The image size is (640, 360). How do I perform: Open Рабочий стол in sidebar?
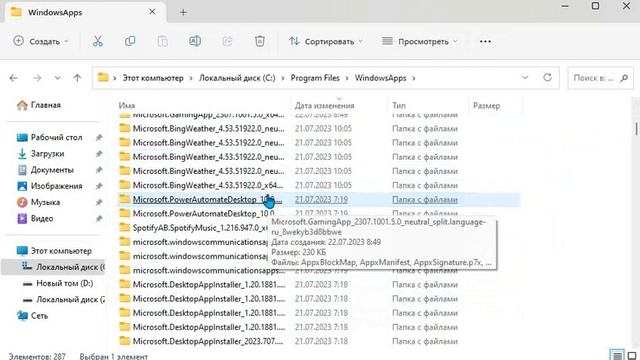tap(49, 138)
